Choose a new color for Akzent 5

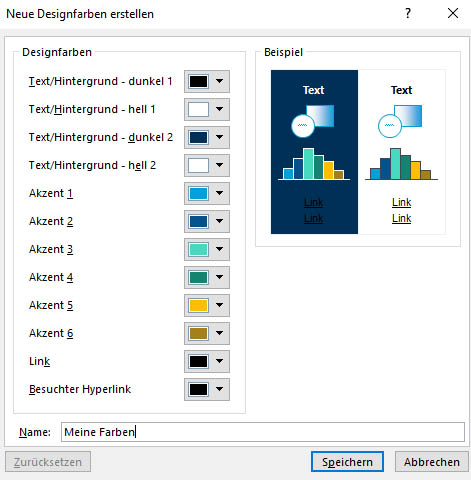pyautogui.click(x=207, y=305)
